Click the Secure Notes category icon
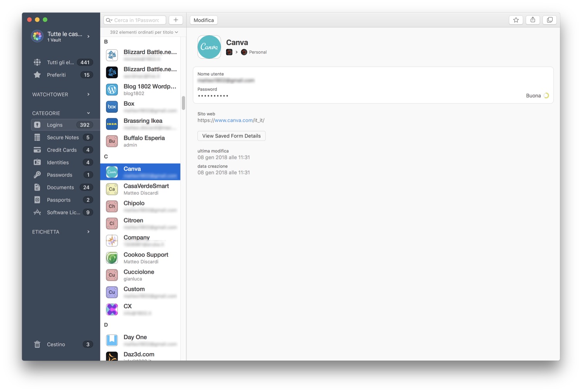Viewport: 582px width, 392px height. [x=37, y=138]
